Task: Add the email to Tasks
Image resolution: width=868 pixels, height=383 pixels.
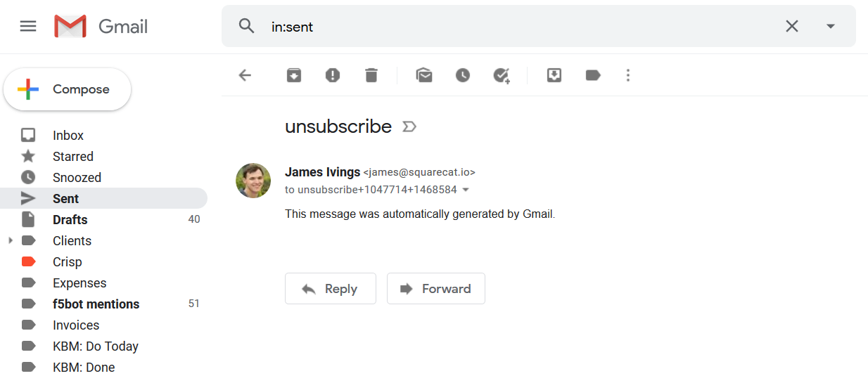Action: pyautogui.click(x=502, y=75)
